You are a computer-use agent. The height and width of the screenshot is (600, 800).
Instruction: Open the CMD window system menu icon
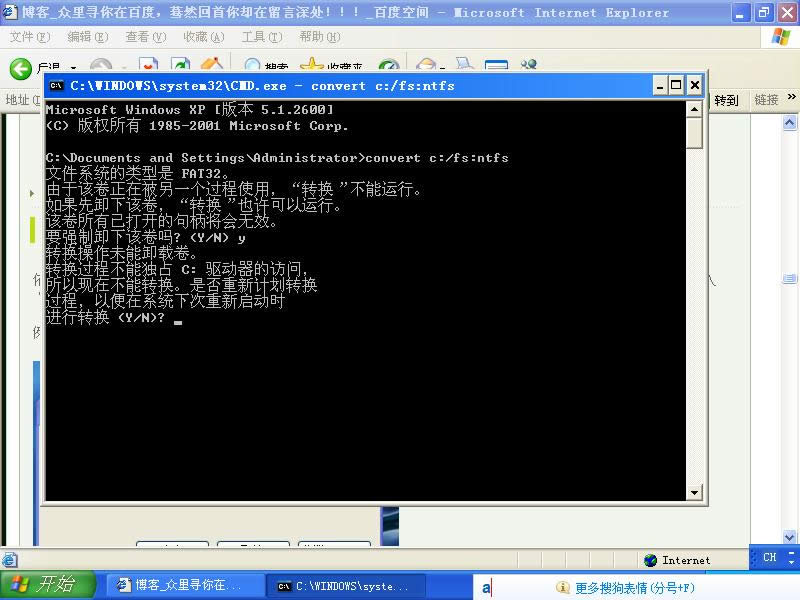click(57, 86)
